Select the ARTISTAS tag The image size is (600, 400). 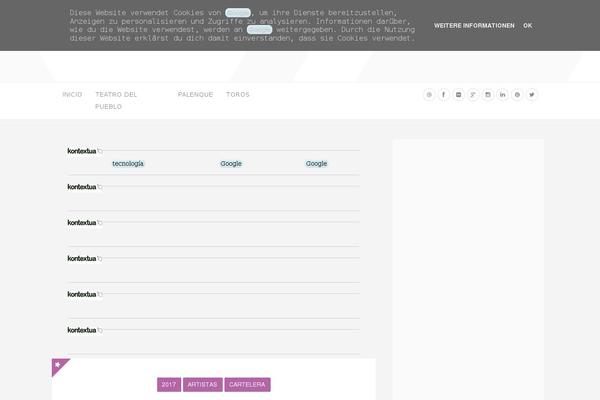[202, 385]
